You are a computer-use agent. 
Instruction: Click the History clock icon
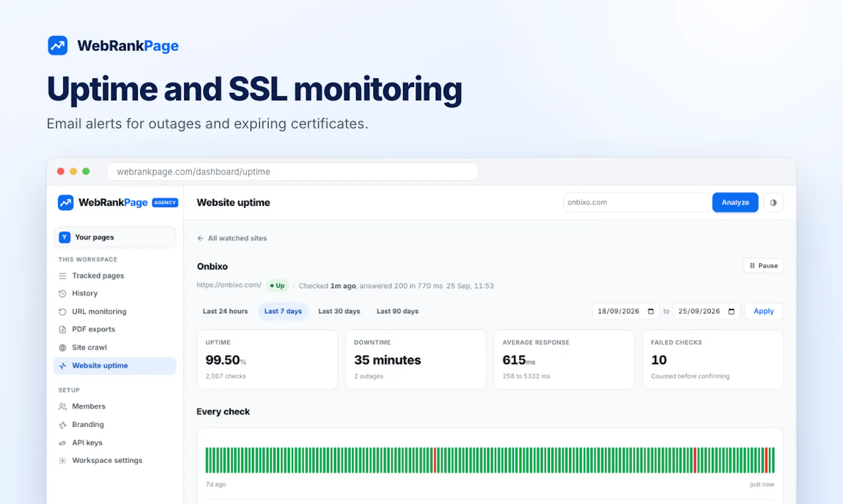coord(63,293)
